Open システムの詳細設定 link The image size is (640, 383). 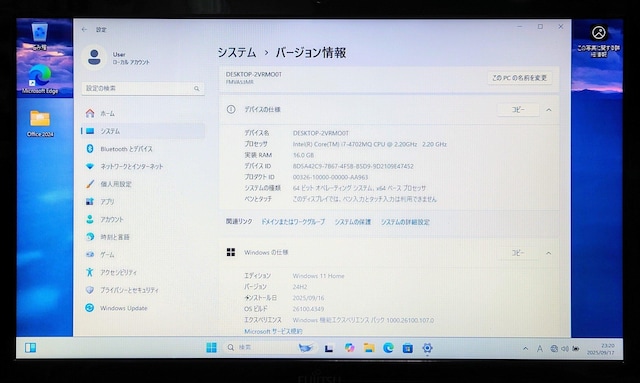click(405, 222)
